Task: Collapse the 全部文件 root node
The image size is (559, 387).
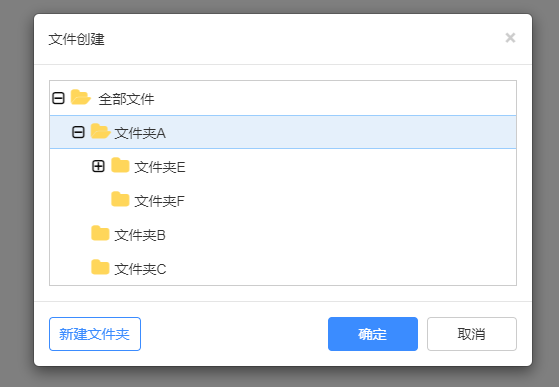Action: (x=58, y=98)
